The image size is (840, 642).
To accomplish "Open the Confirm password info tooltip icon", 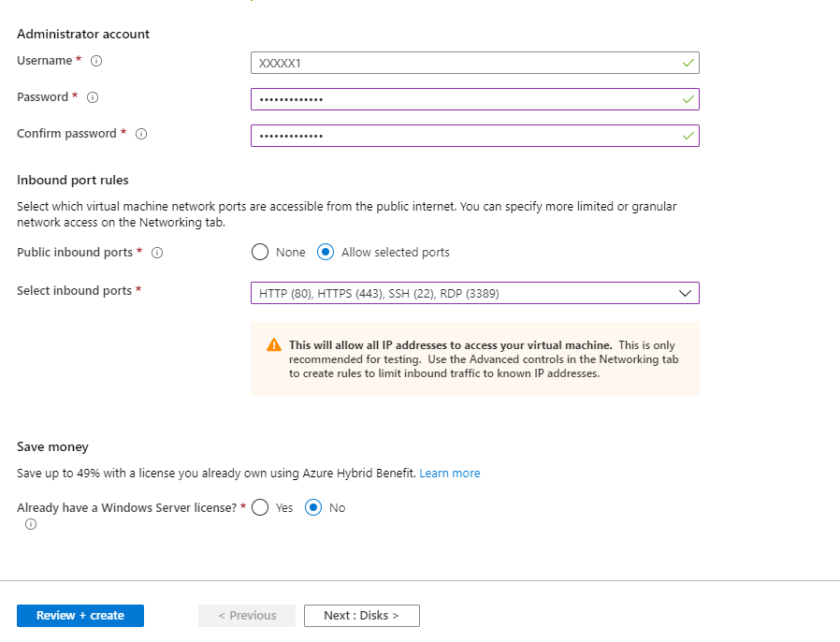I will pyautogui.click(x=141, y=134).
